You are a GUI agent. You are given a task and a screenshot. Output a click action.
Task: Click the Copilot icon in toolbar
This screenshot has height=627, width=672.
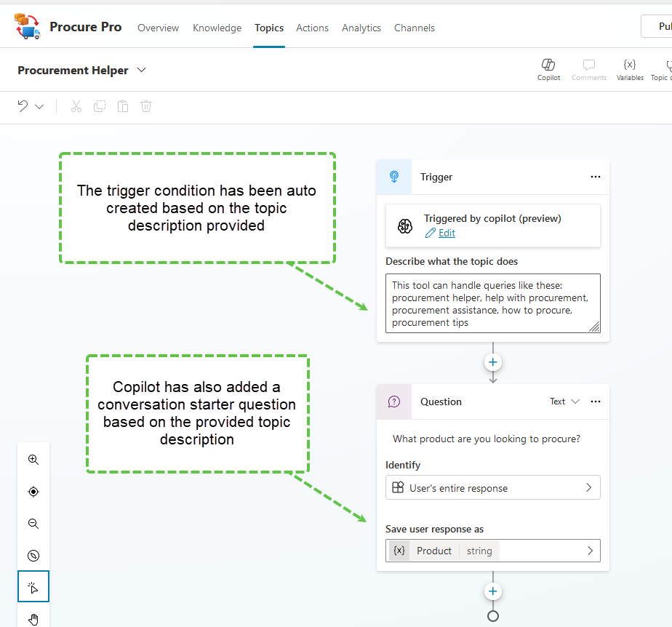[548, 69]
